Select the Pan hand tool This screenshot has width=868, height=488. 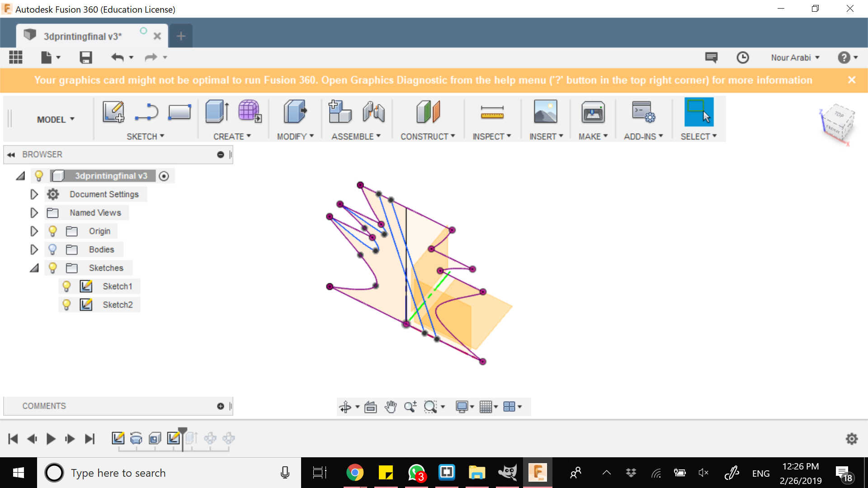(x=390, y=407)
